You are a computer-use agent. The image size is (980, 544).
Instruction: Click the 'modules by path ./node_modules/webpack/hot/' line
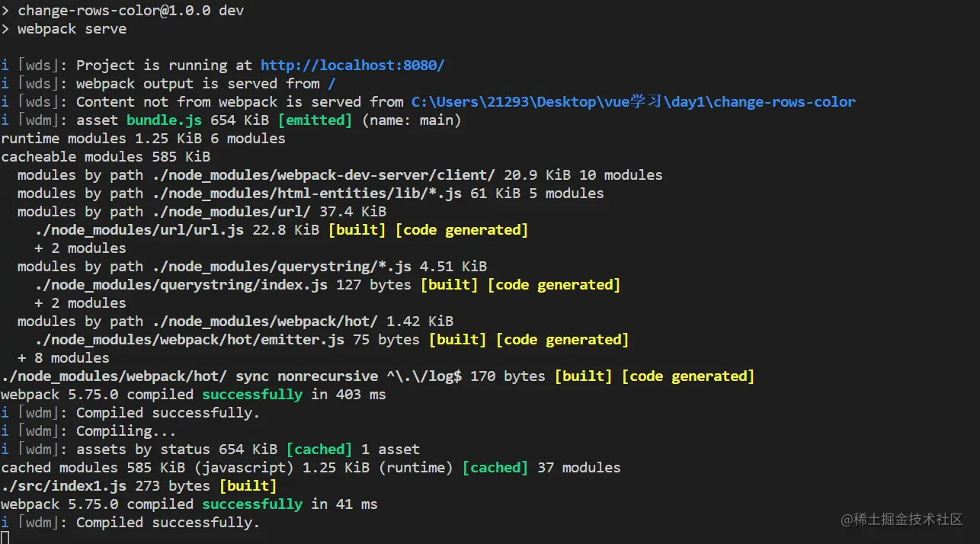click(235, 322)
